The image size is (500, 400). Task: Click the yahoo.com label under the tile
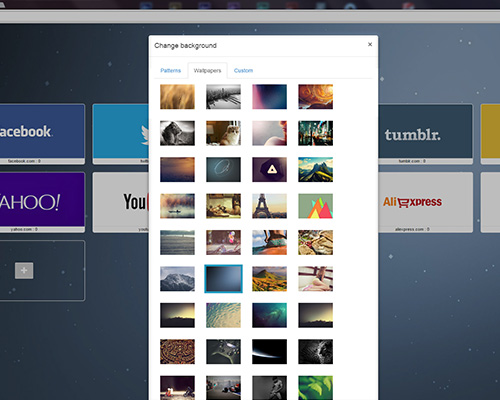pos(24,229)
